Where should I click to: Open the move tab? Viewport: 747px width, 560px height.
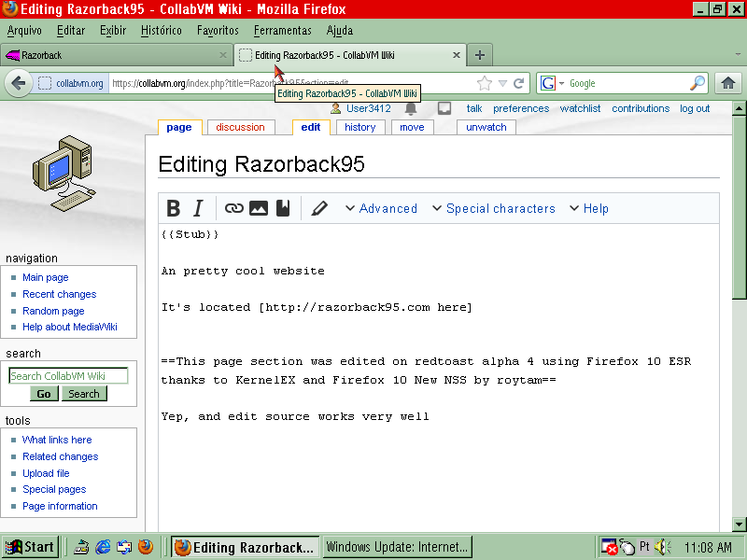pos(412,127)
